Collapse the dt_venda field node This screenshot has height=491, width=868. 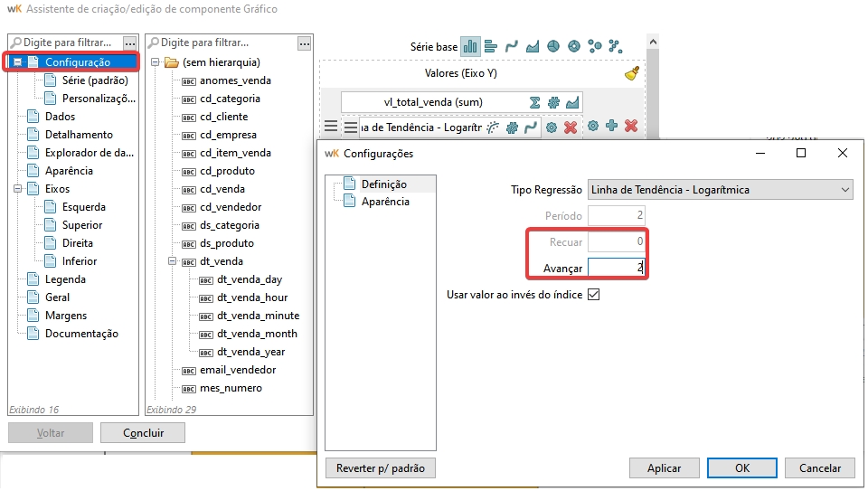click(x=171, y=261)
